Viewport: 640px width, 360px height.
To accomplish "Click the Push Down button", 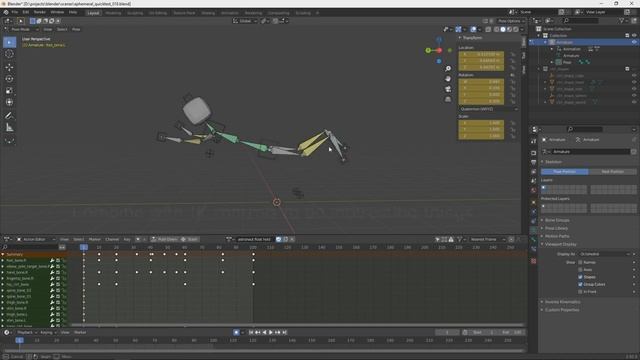I will [x=164, y=239].
